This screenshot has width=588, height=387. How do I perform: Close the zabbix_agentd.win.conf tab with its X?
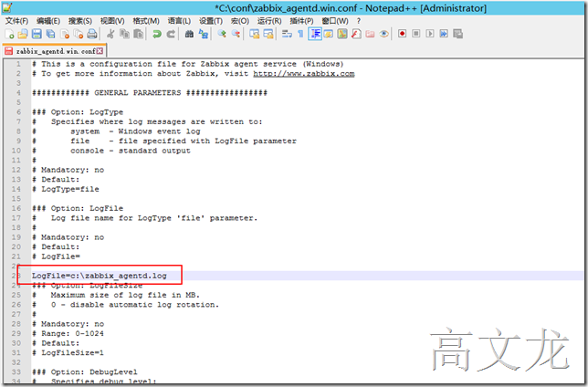click(100, 50)
